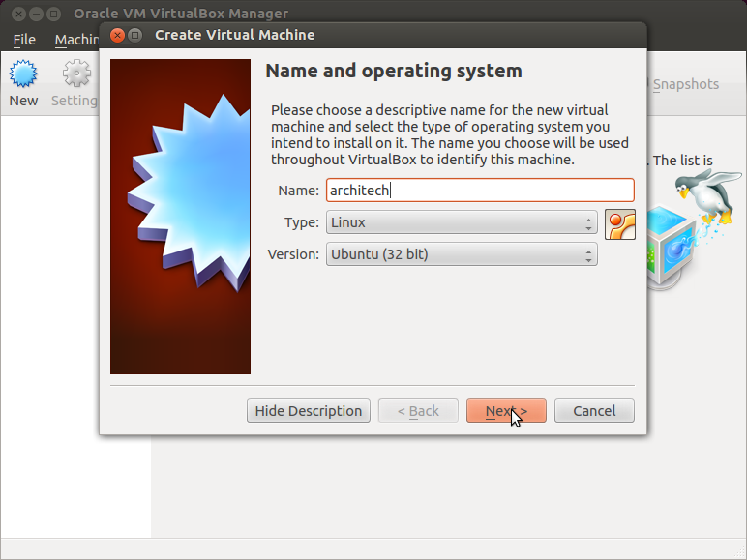Open the Machine menu in VirtualBox Manager
The height and width of the screenshot is (560, 747).
click(76, 40)
